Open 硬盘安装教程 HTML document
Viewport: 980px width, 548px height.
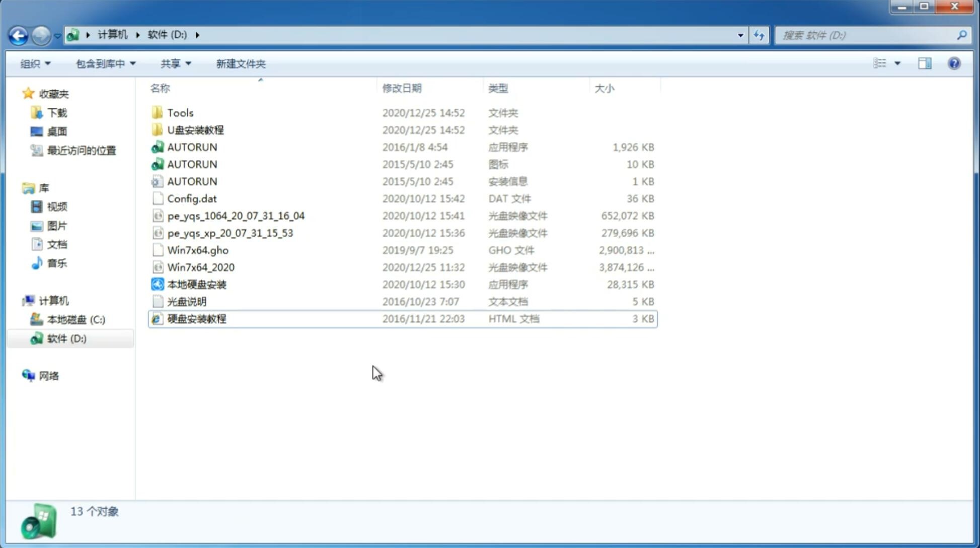click(x=196, y=318)
